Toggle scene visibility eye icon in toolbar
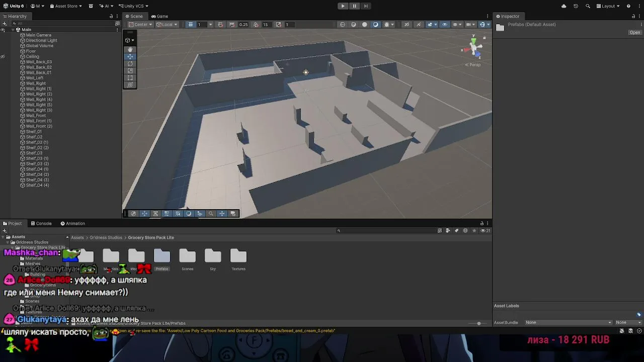 tap(444, 25)
